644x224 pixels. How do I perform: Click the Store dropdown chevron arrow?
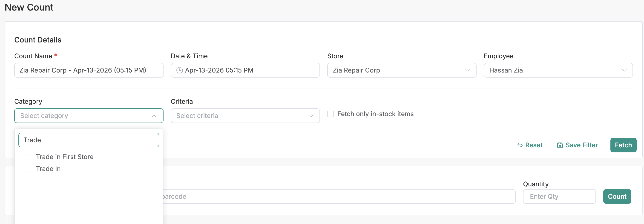point(468,70)
